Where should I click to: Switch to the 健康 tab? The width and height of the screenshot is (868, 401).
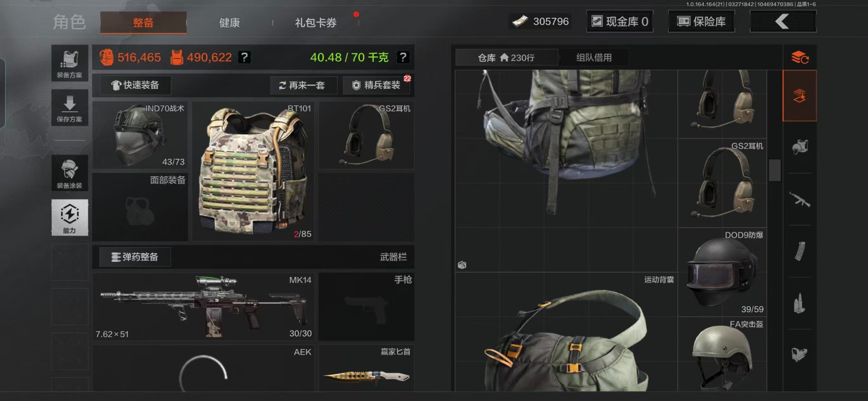(230, 23)
